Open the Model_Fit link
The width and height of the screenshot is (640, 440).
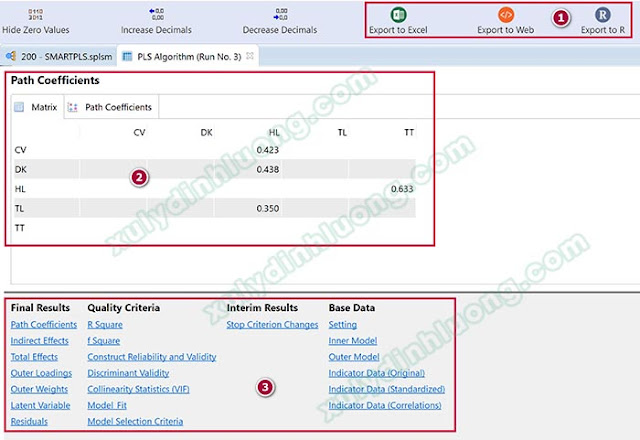click(x=107, y=405)
